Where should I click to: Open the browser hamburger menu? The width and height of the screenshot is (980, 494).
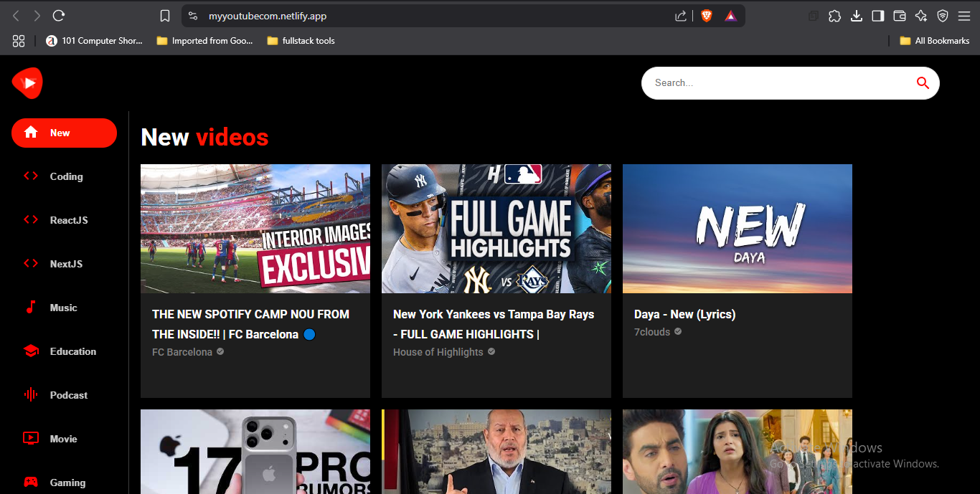964,16
